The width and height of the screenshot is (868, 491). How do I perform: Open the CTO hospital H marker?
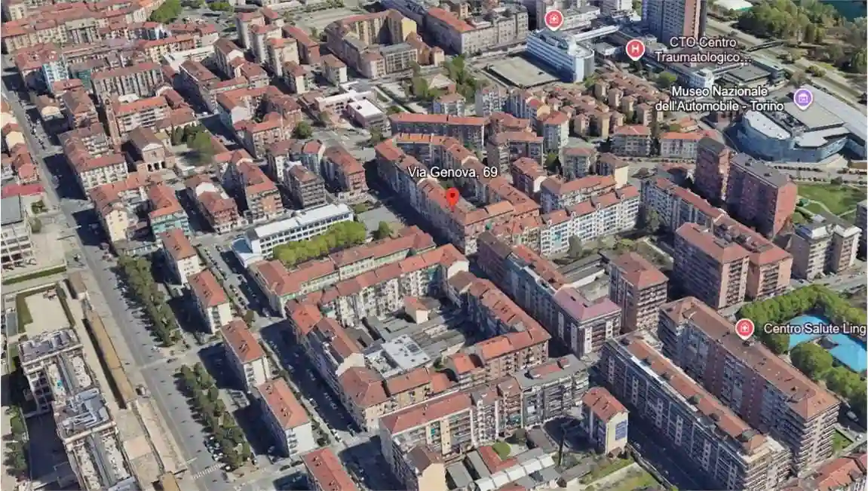pos(635,50)
